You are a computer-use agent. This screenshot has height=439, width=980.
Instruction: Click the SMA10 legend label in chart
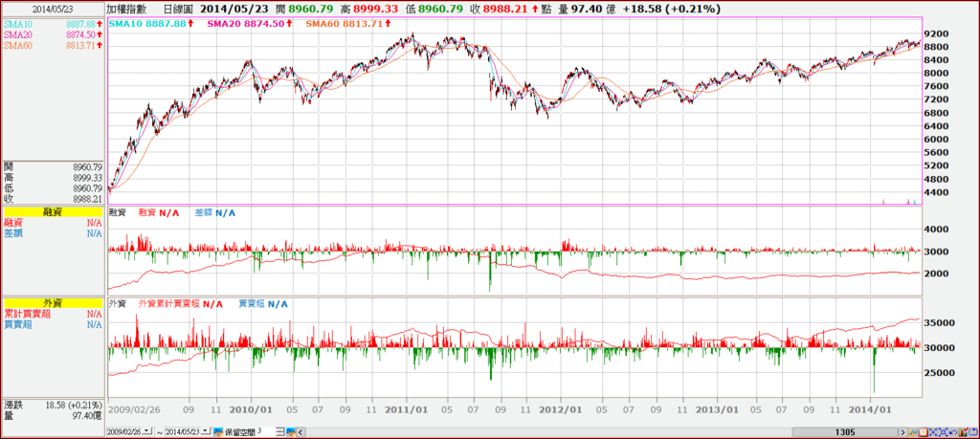pos(125,23)
